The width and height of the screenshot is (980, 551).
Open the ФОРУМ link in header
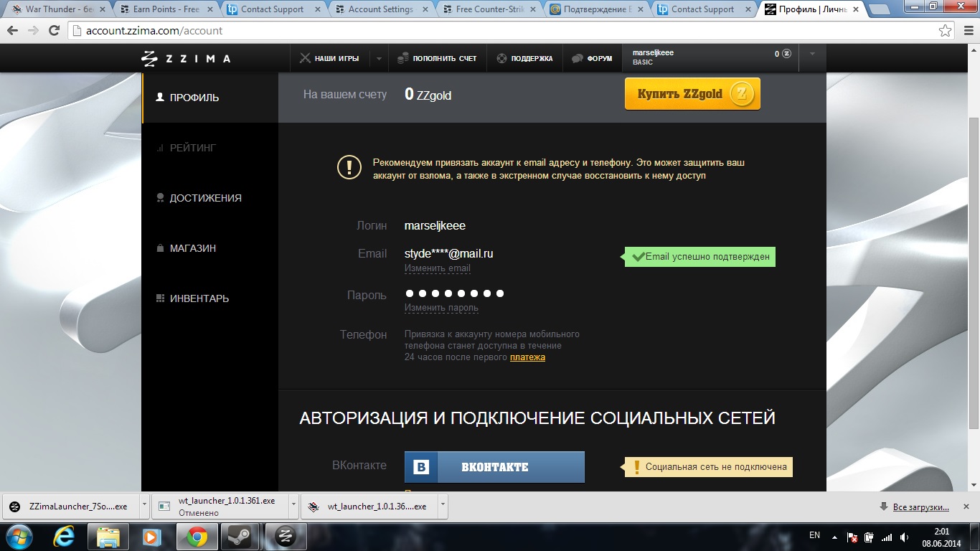click(x=592, y=58)
